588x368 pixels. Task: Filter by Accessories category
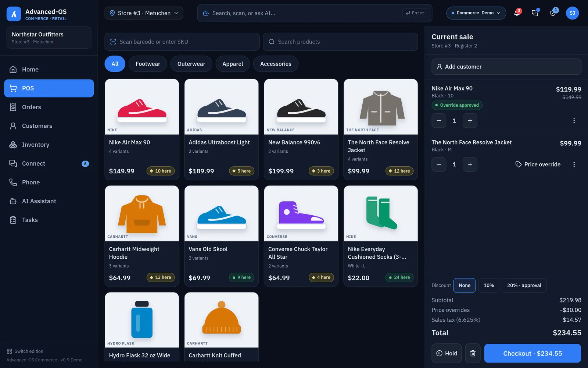(x=276, y=64)
